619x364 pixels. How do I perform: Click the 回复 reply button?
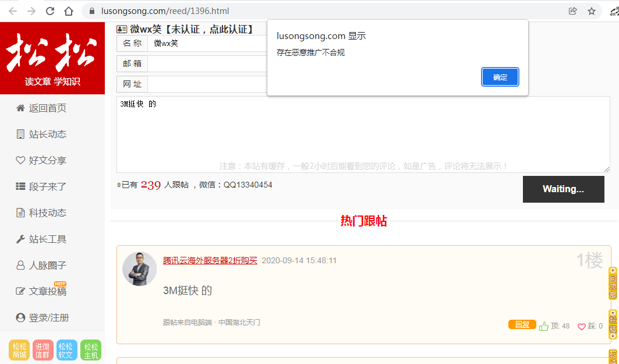522,324
